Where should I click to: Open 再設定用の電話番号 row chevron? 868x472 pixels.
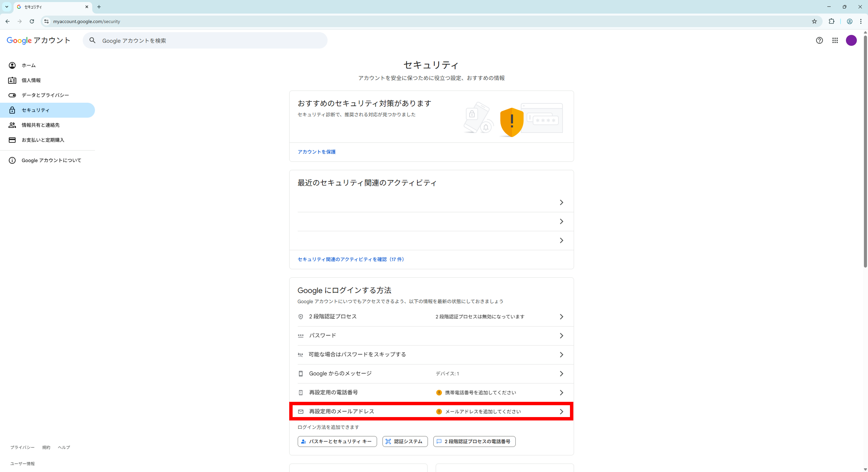pyautogui.click(x=561, y=393)
